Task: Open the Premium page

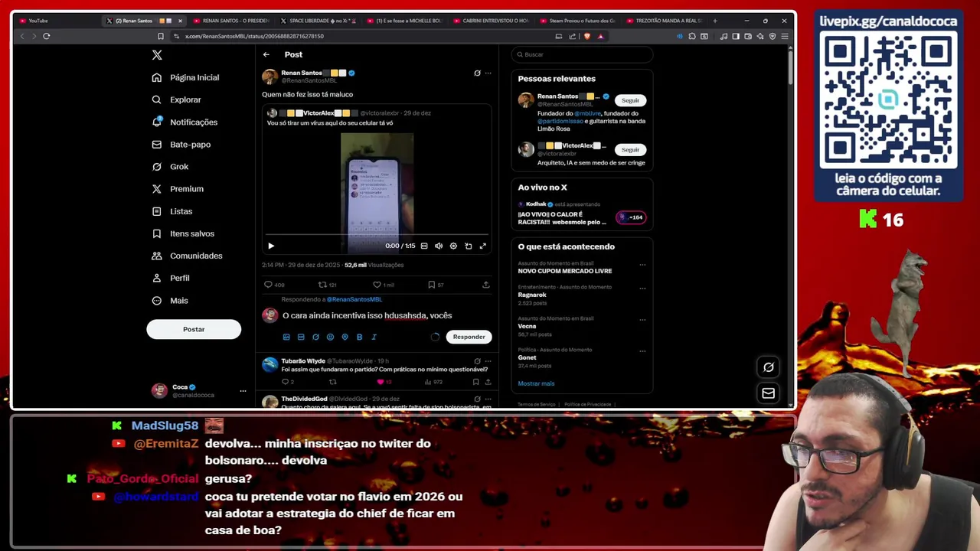Action: point(178,188)
